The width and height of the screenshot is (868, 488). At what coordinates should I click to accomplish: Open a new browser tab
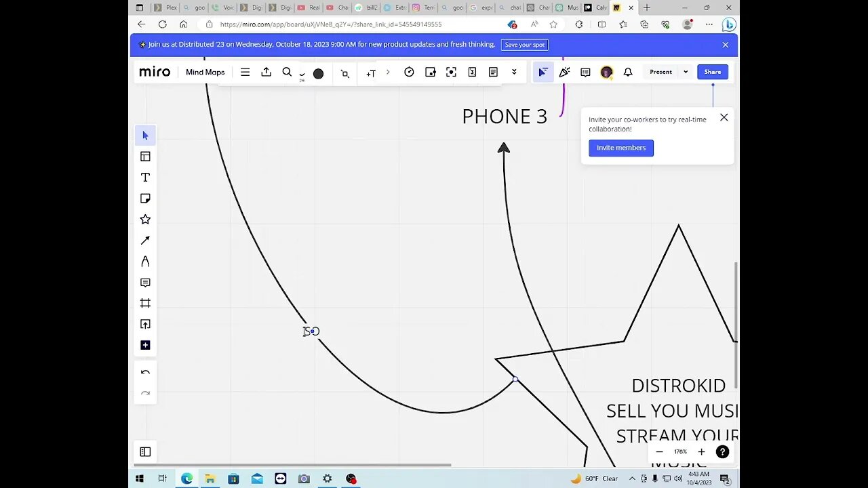(647, 7)
